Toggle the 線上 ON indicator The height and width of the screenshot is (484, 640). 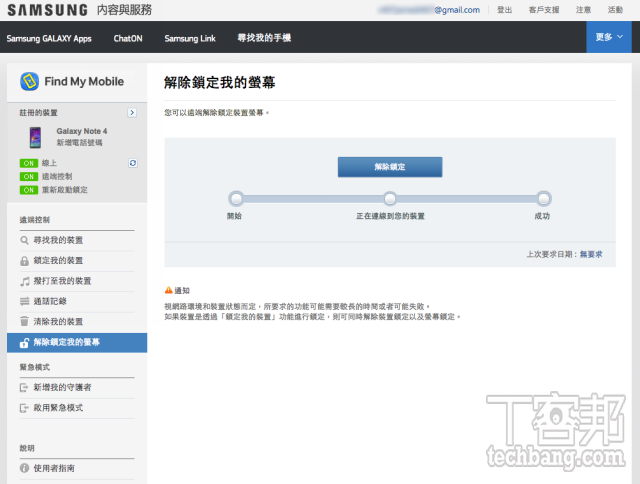[29, 163]
